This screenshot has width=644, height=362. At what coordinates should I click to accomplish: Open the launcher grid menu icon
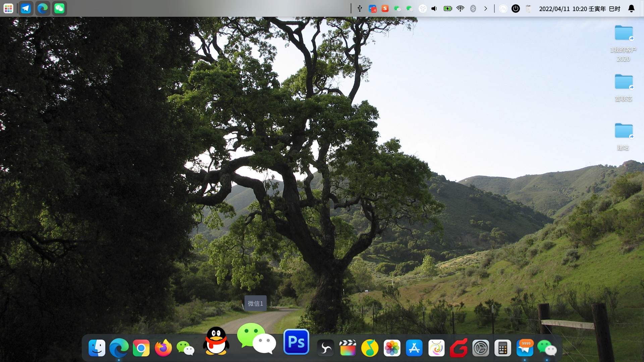click(x=8, y=8)
